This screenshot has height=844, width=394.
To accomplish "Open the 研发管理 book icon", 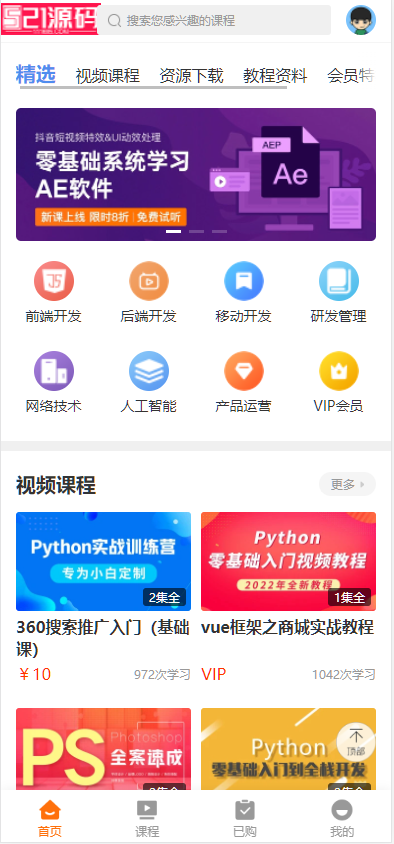I will click(x=339, y=281).
